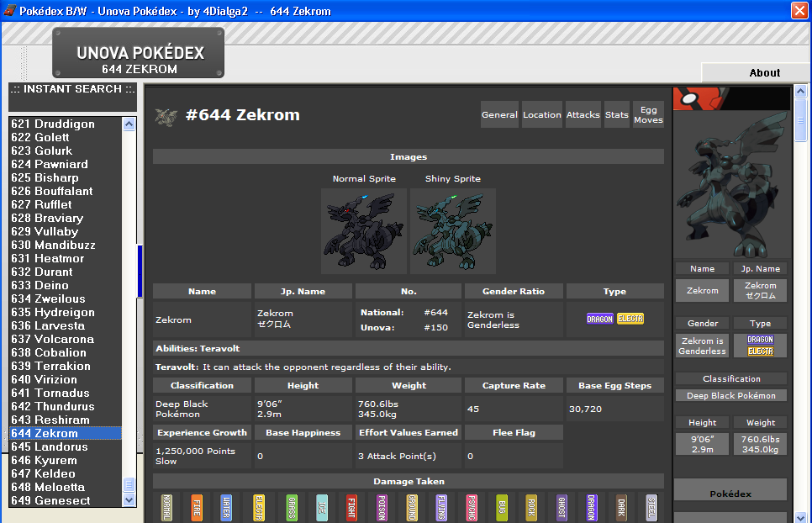
Task: Switch to the Stats tab
Action: [x=617, y=114]
